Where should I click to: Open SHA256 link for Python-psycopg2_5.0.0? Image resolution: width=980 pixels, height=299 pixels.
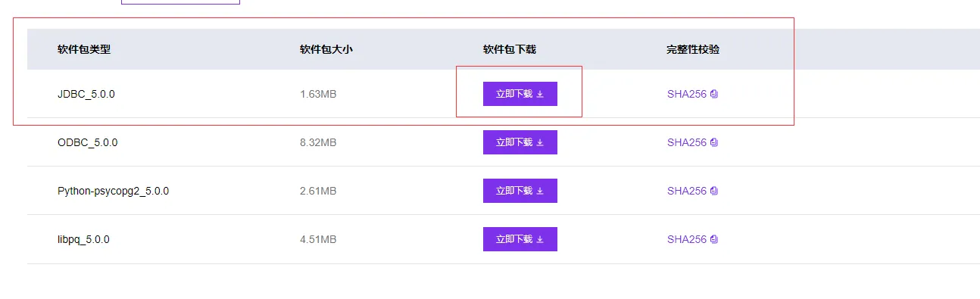click(687, 192)
